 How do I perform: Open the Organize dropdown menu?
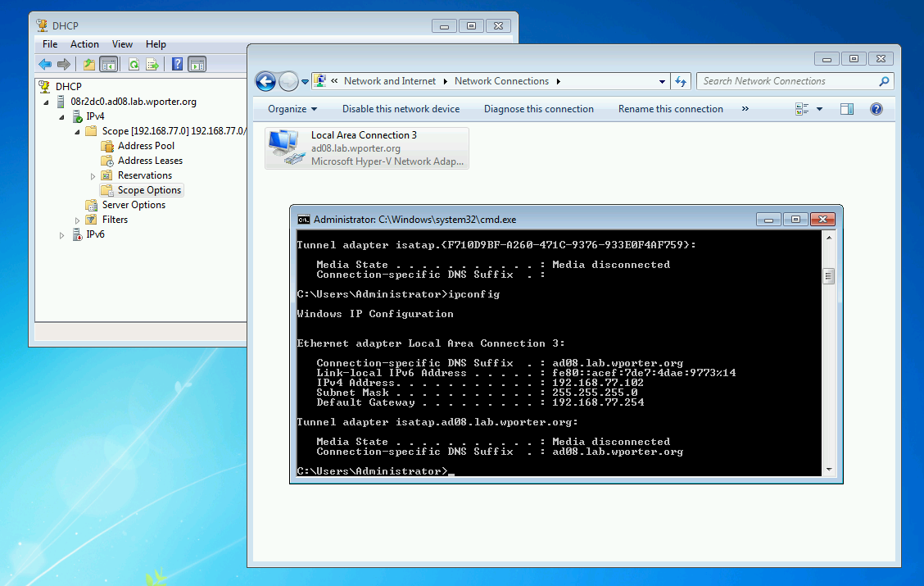click(x=292, y=109)
